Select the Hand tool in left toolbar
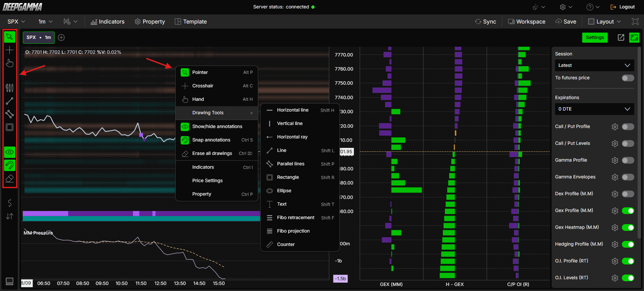Image resolution: width=644 pixels, height=291 pixels. 10,63
